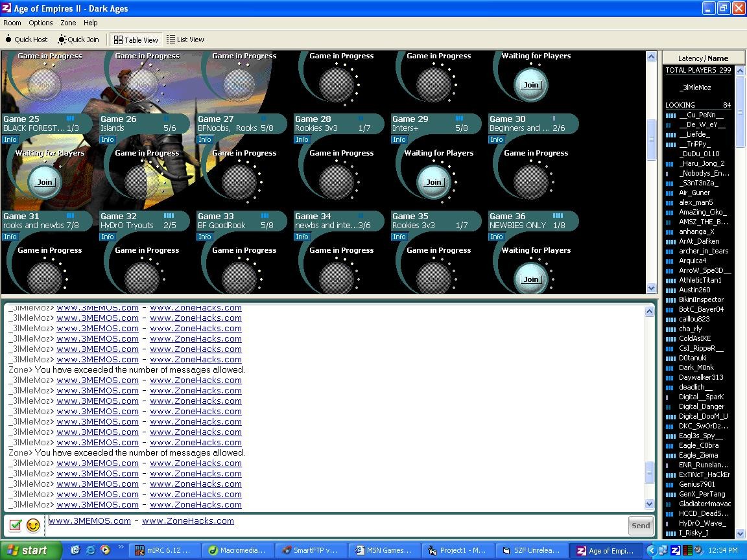Open the Room menu
Image resolution: width=747 pixels, height=560 pixels.
pos(12,23)
